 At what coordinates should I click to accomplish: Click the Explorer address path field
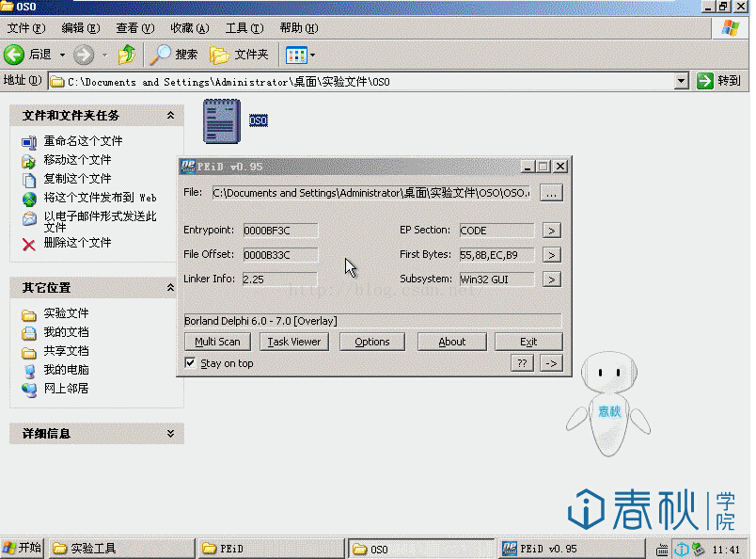click(x=361, y=81)
